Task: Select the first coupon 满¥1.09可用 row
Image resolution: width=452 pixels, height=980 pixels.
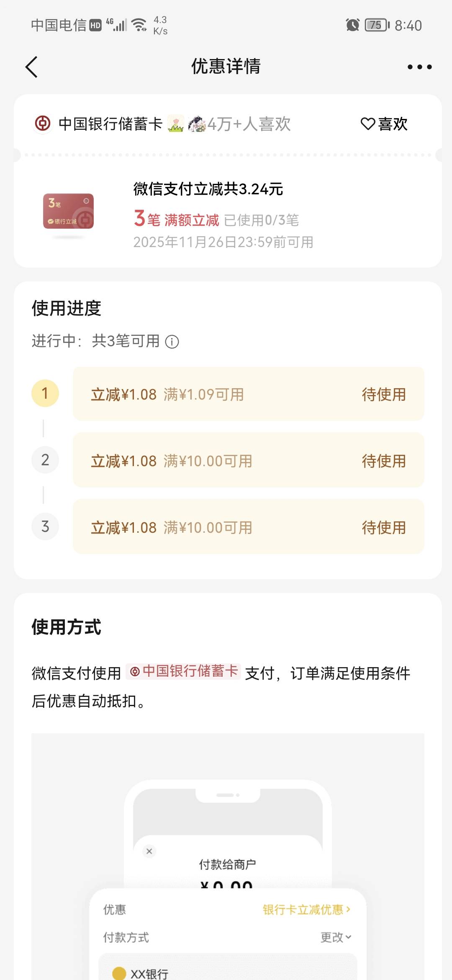Action: (x=248, y=394)
